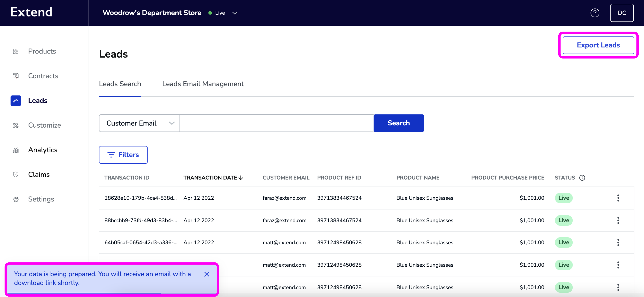
Task: Click the Product Ref ID column header
Action: tap(339, 178)
